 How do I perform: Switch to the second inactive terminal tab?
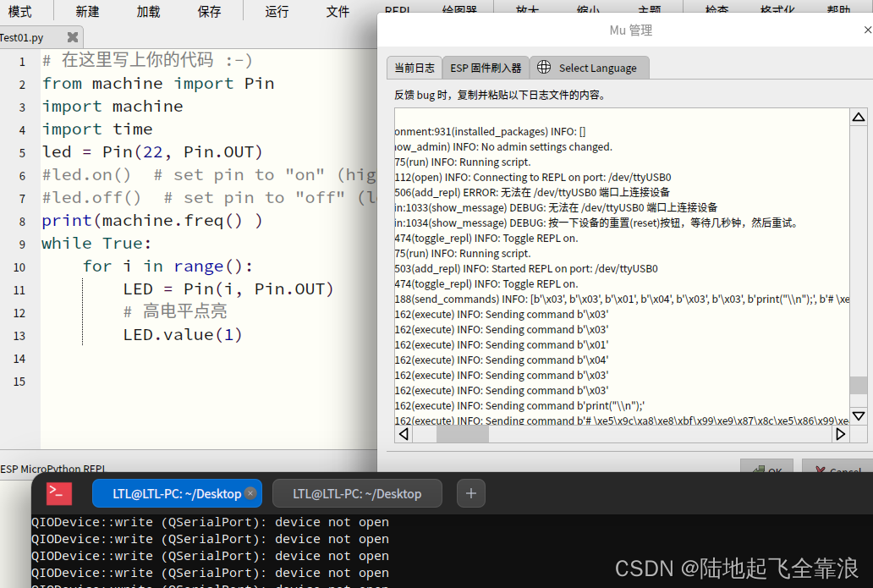coord(357,493)
